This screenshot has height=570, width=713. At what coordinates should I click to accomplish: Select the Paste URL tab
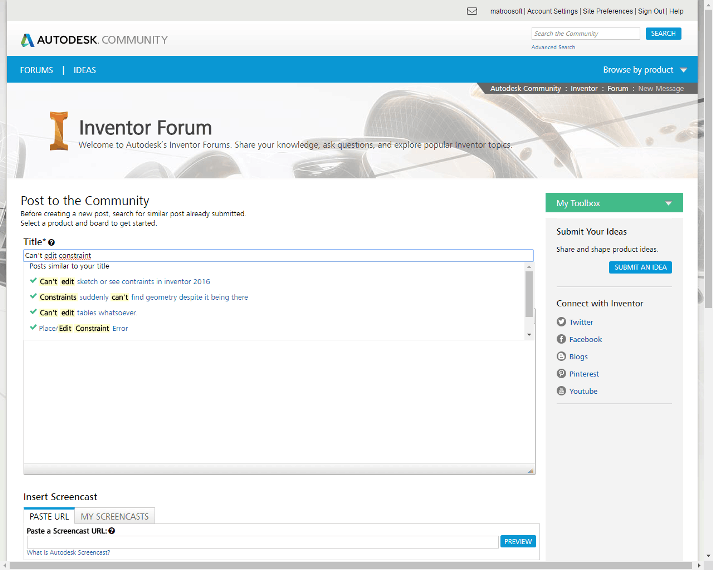click(49, 517)
